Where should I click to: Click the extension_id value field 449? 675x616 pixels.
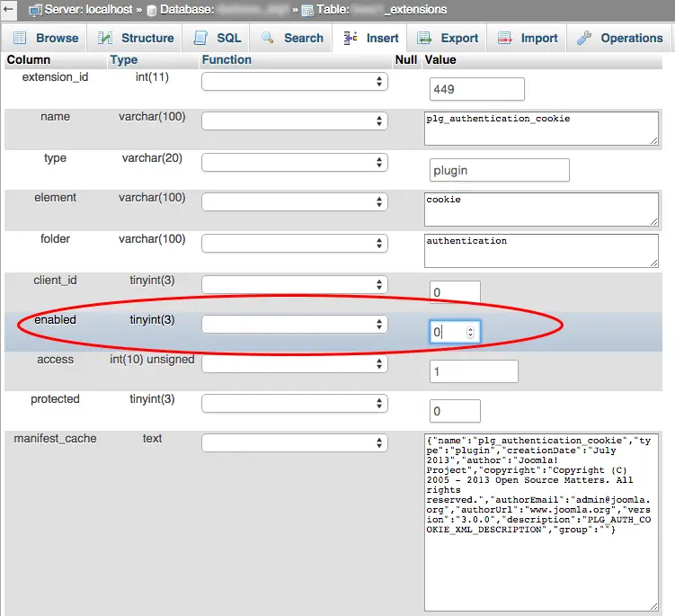(x=477, y=89)
